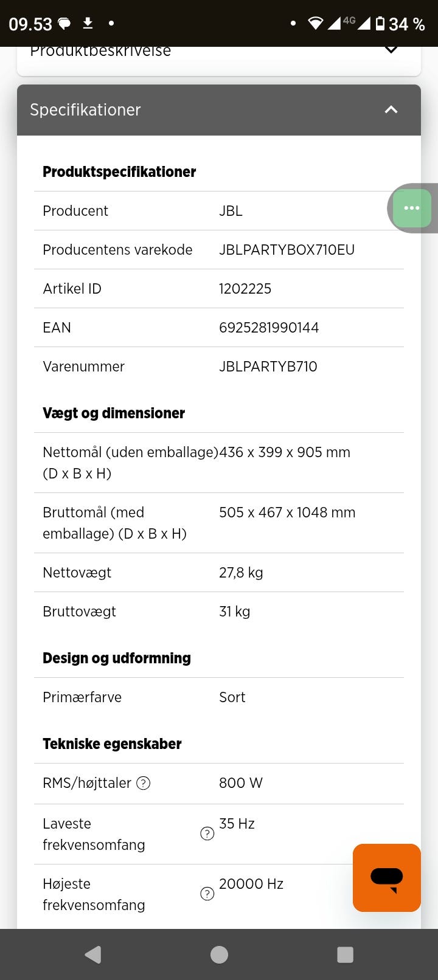This screenshot has height=980, width=438.
Task: Tap the Produktbeskrivelse section title
Action: pyautogui.click(x=100, y=51)
